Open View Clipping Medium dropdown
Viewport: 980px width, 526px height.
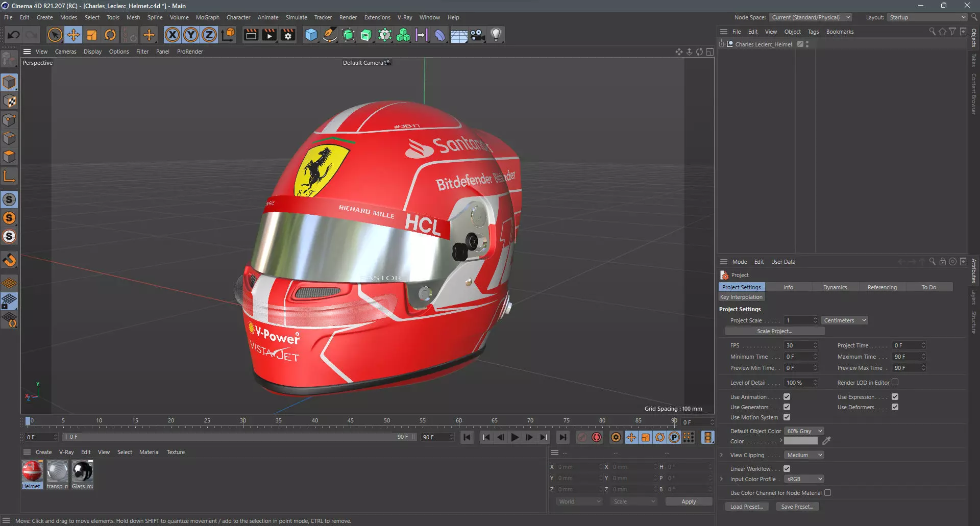pyautogui.click(x=804, y=455)
